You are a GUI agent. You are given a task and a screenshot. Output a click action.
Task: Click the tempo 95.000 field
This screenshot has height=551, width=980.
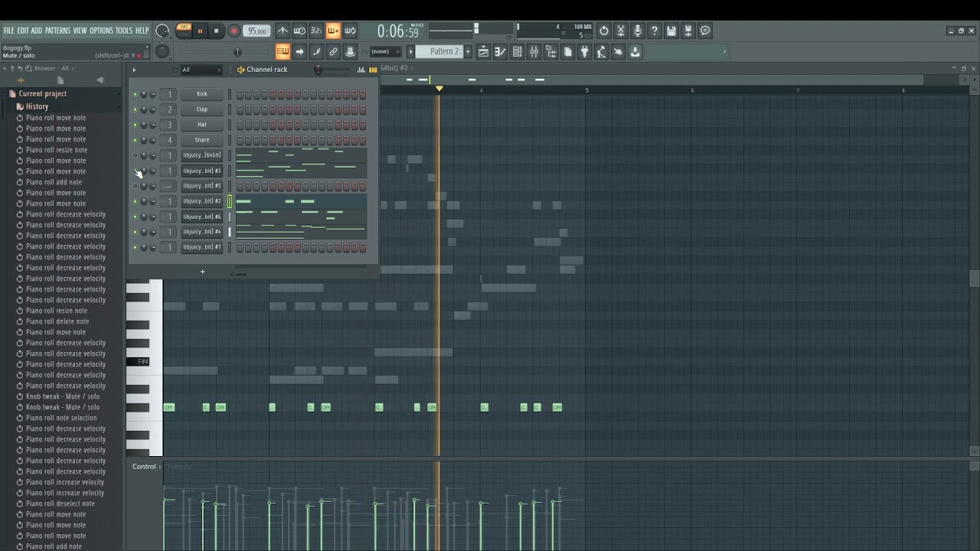[x=257, y=31]
